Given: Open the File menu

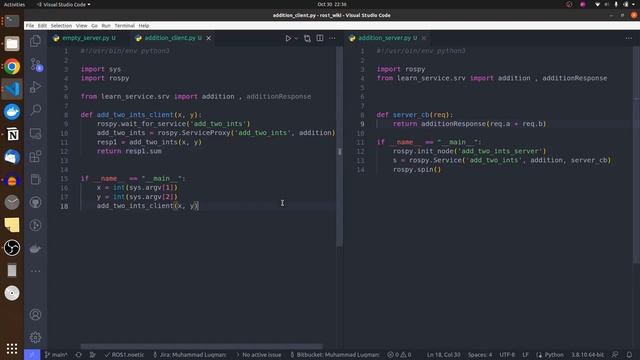Looking at the screenshot, I should click(x=30, y=25).
